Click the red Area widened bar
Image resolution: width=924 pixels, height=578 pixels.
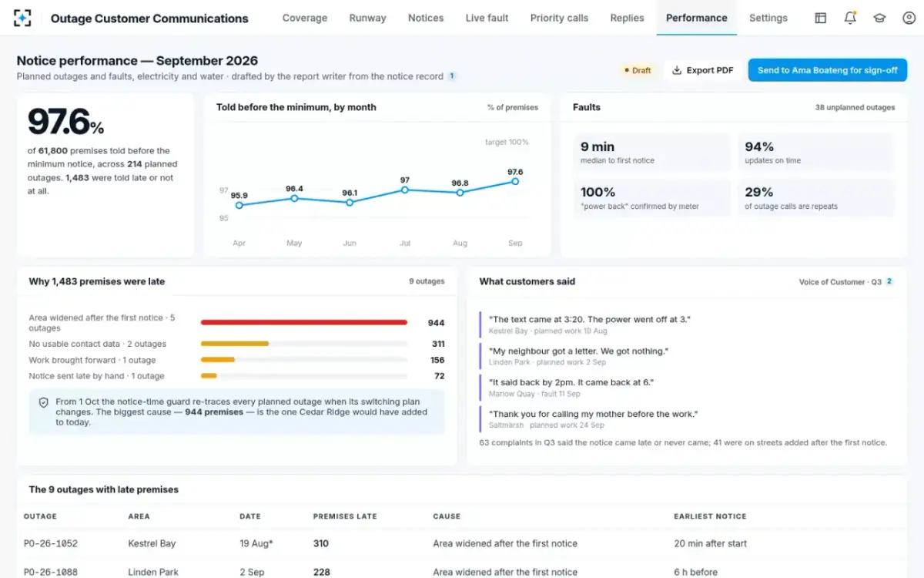click(304, 323)
